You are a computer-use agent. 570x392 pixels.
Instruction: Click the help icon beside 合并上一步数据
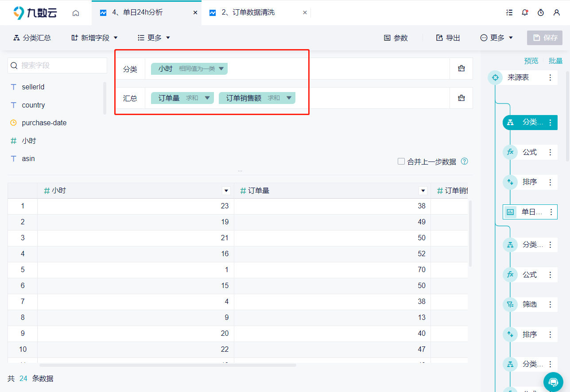(x=465, y=161)
